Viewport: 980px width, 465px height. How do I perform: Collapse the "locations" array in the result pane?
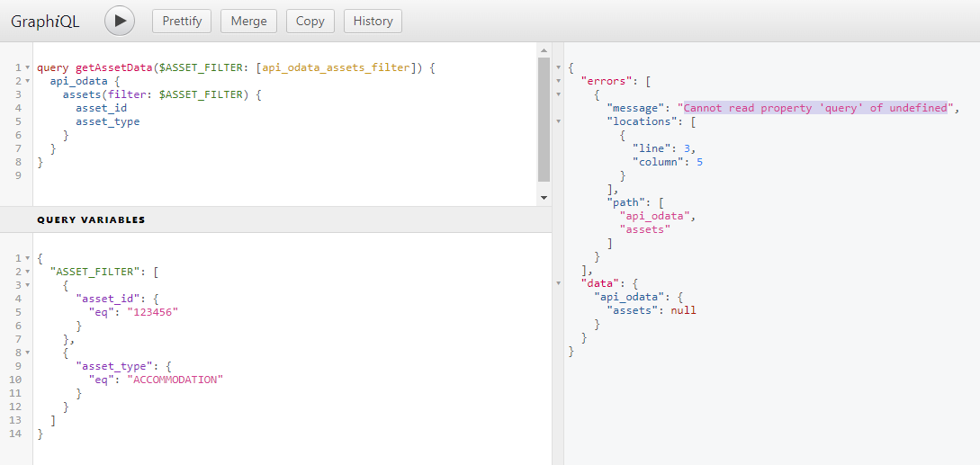point(559,121)
